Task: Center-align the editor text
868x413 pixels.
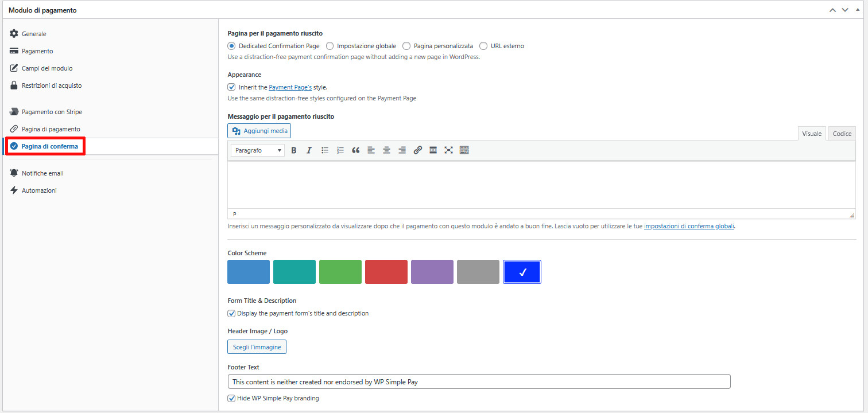Action: (386, 150)
